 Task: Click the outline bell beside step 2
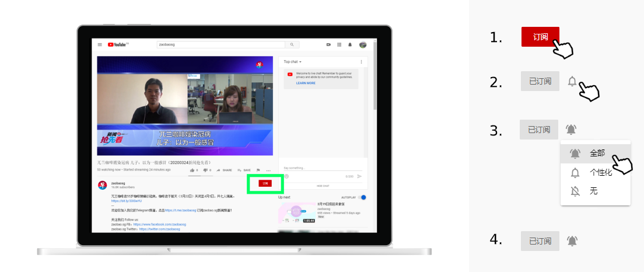tap(572, 81)
